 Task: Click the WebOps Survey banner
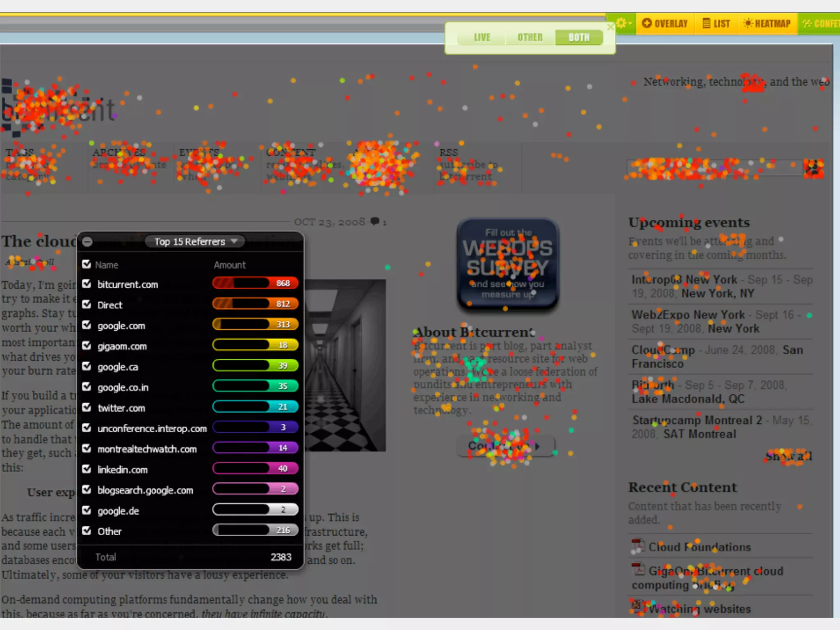pos(508,263)
